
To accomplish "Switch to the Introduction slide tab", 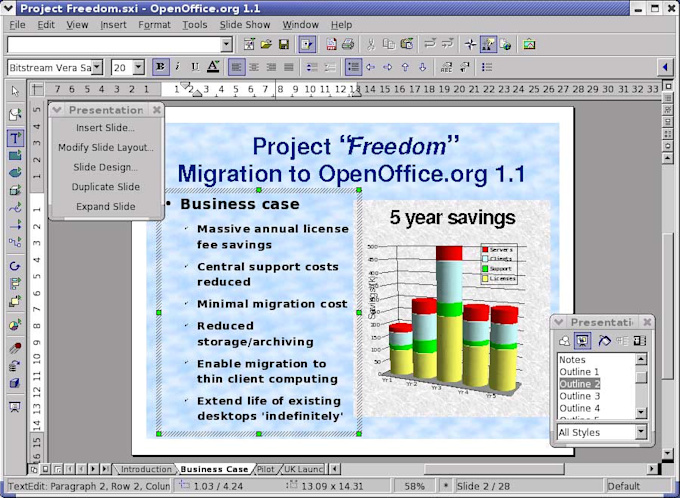I will pyautogui.click(x=146, y=469).
